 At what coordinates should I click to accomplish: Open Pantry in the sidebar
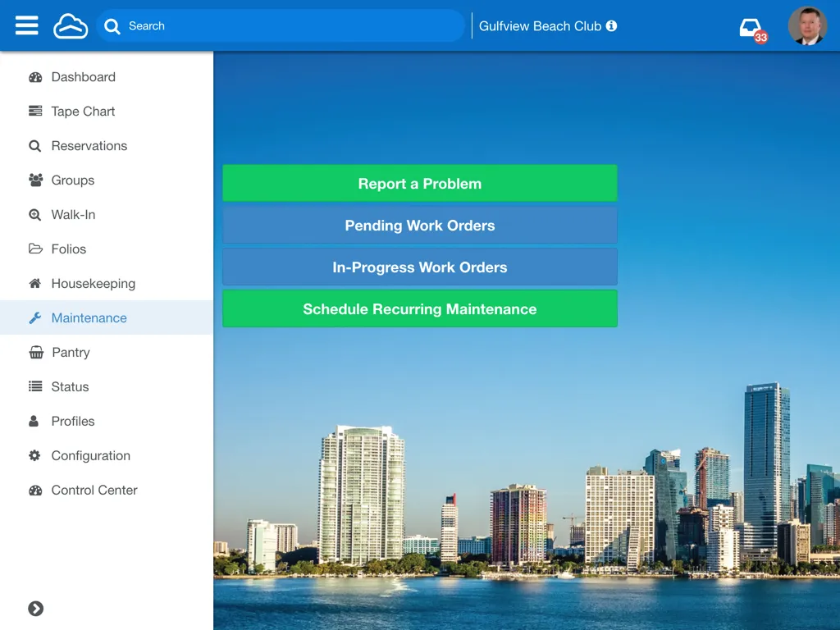click(107, 353)
